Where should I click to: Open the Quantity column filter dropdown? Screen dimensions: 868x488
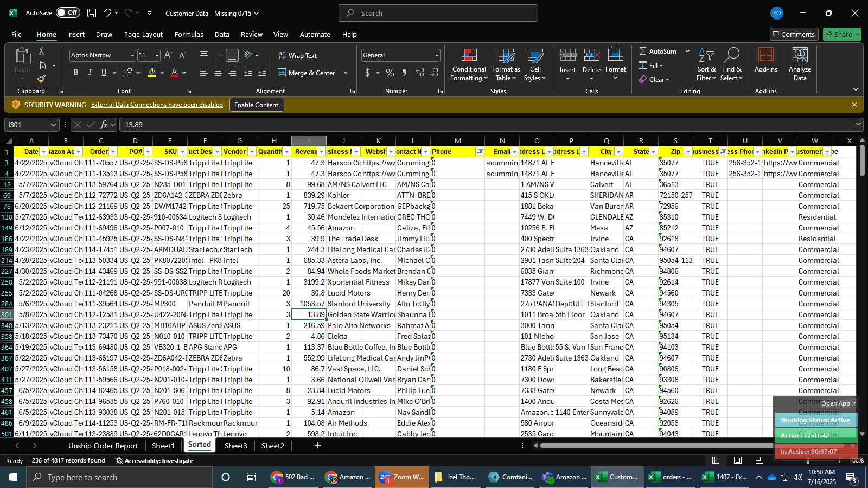pos(286,152)
